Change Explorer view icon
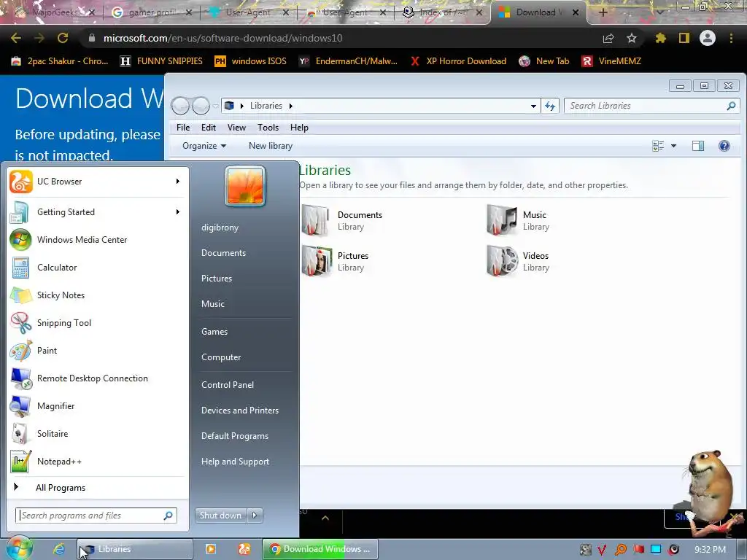Image resolution: width=747 pixels, height=560 pixels. point(658,146)
